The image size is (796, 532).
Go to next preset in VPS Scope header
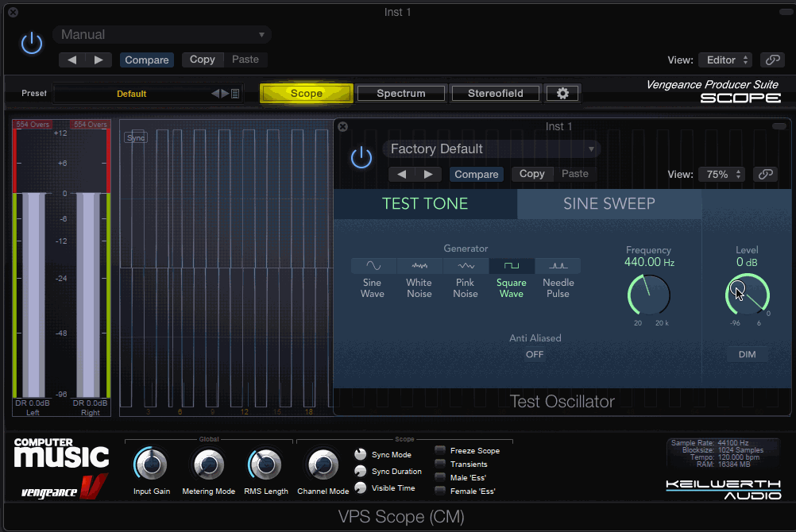pos(99,60)
